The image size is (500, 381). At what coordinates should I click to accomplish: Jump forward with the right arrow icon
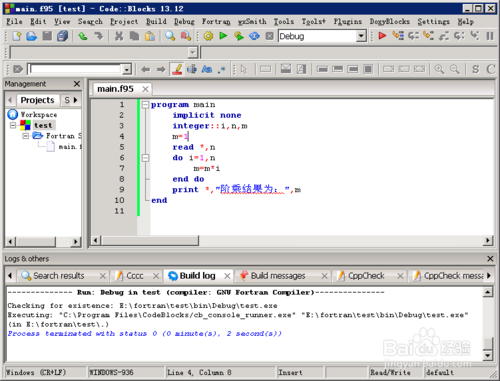tap(161, 69)
